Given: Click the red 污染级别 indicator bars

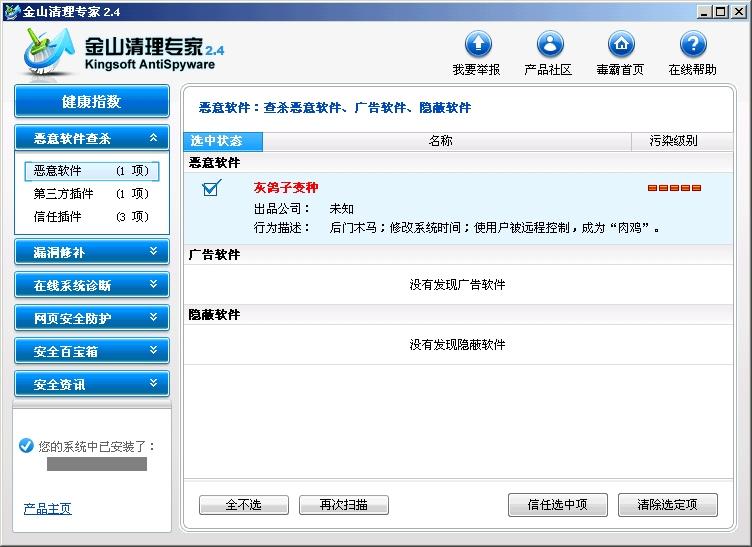Looking at the screenshot, I should (674, 188).
